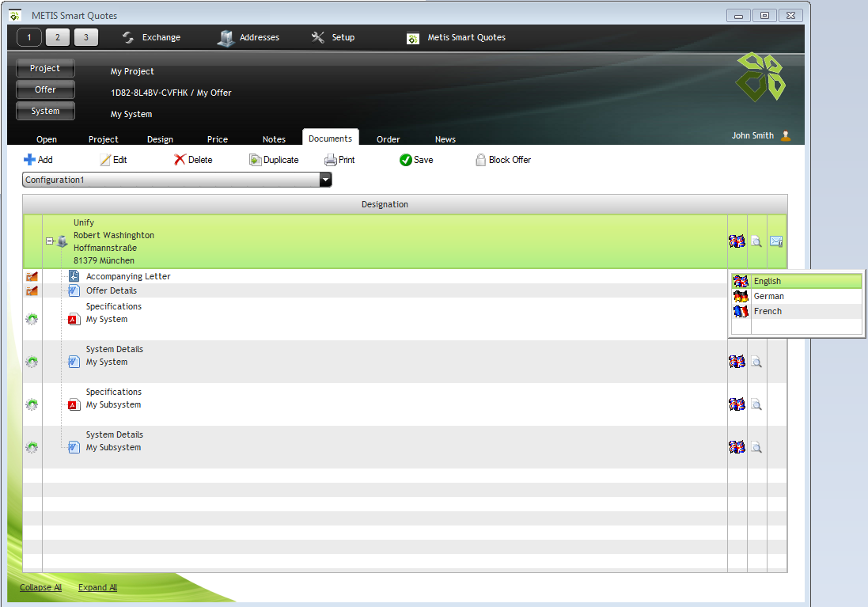Open the Setup tools

(332, 37)
